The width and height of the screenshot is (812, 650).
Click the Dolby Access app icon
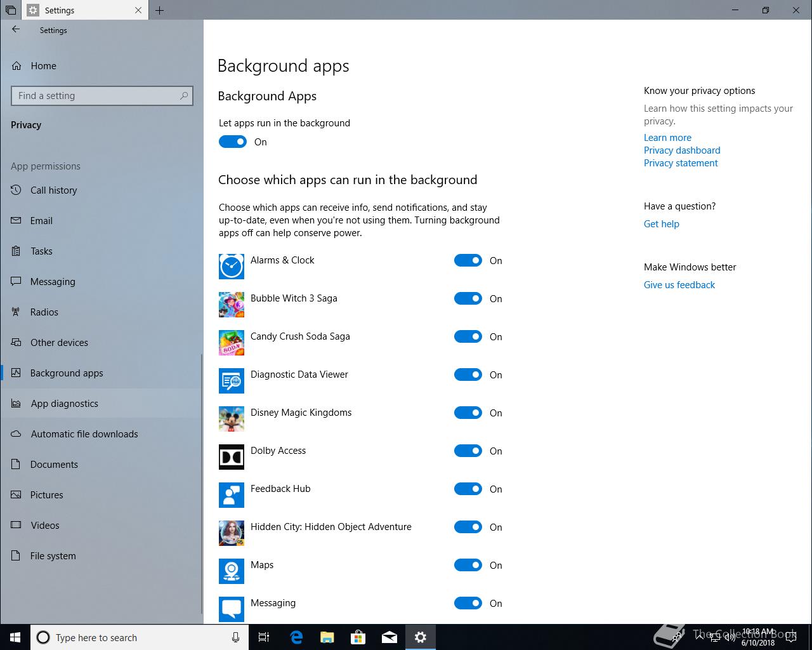pos(232,457)
